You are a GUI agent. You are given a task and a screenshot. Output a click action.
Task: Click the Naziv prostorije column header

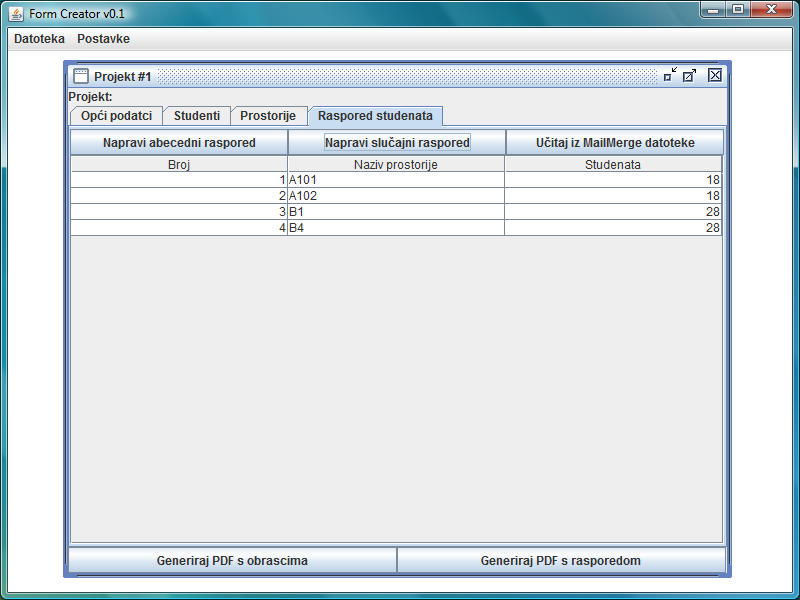(x=396, y=165)
